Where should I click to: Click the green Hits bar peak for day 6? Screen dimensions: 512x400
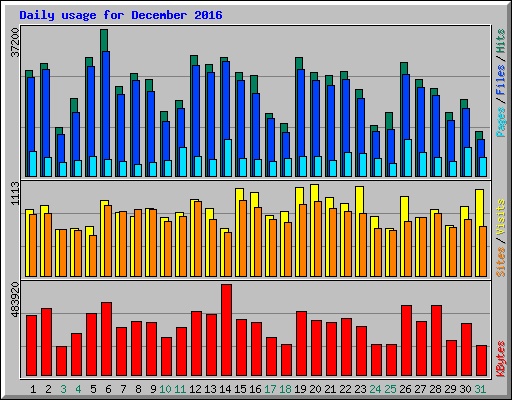[x=104, y=40]
